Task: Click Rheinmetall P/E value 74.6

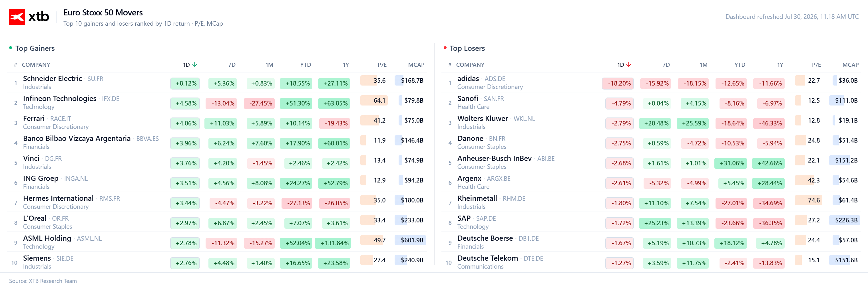Action: tap(814, 200)
